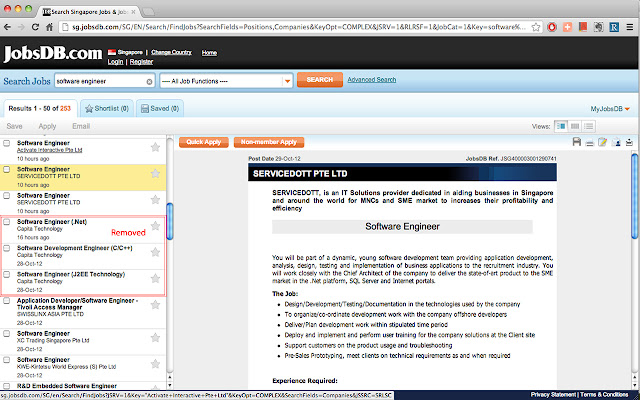Star Software Engineer (J2EE Technology) job
This screenshot has width=640, height=400.
click(x=155, y=278)
